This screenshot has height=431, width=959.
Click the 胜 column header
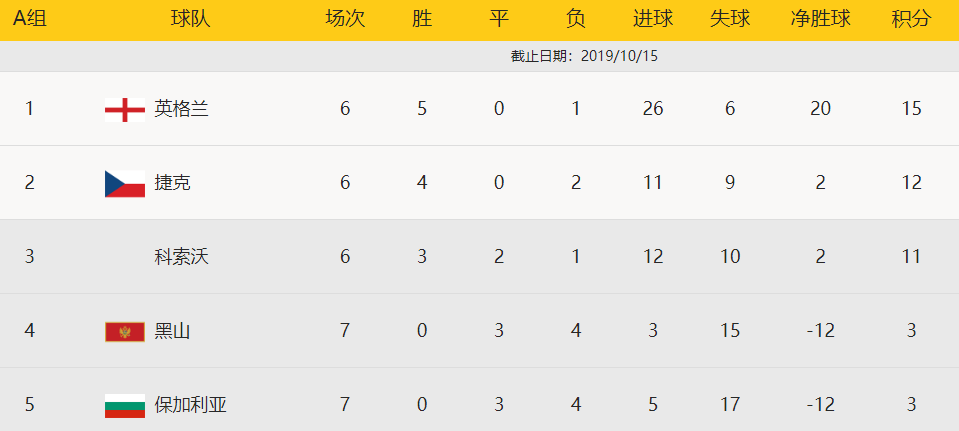tap(422, 19)
